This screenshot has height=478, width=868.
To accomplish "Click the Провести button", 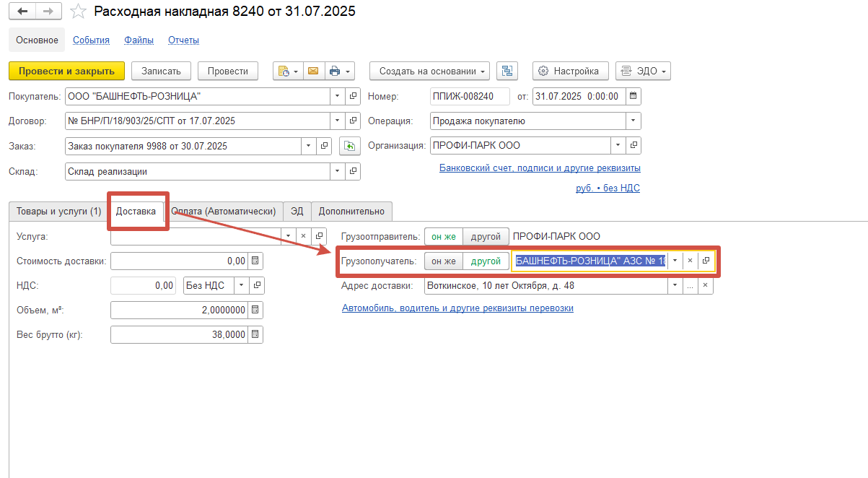I will [227, 71].
